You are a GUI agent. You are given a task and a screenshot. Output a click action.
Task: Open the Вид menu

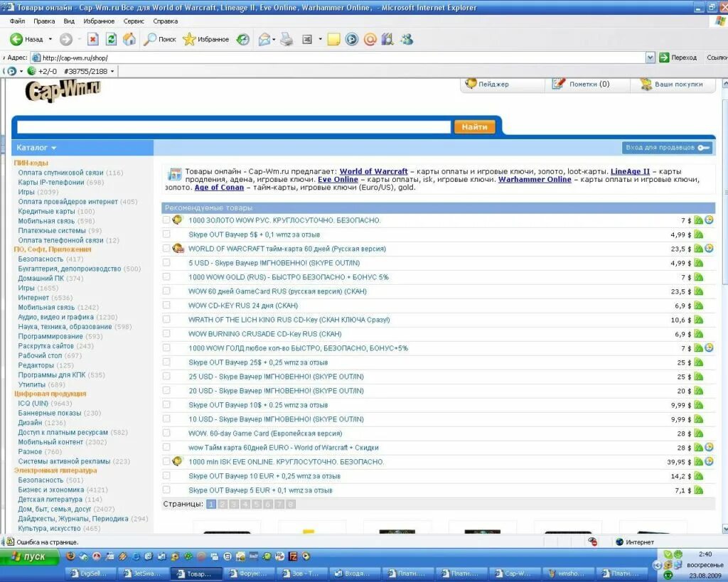(x=69, y=21)
